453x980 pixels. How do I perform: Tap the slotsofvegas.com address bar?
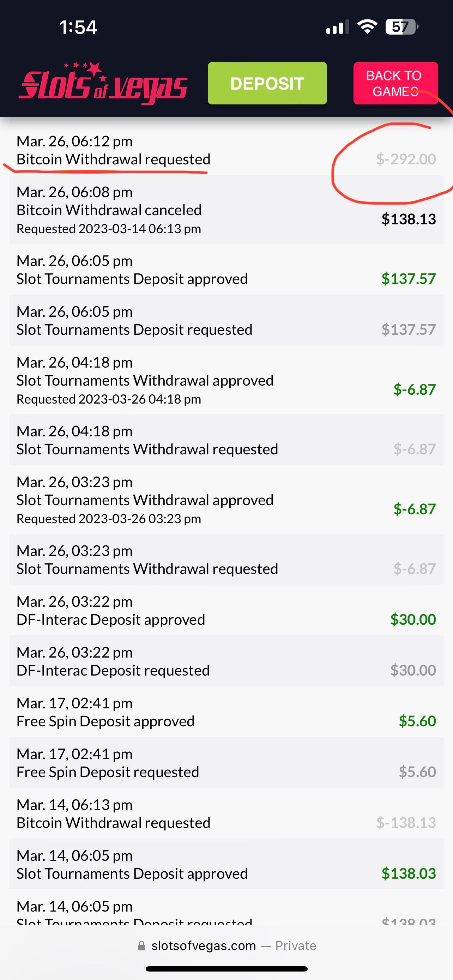pyautogui.click(x=204, y=945)
